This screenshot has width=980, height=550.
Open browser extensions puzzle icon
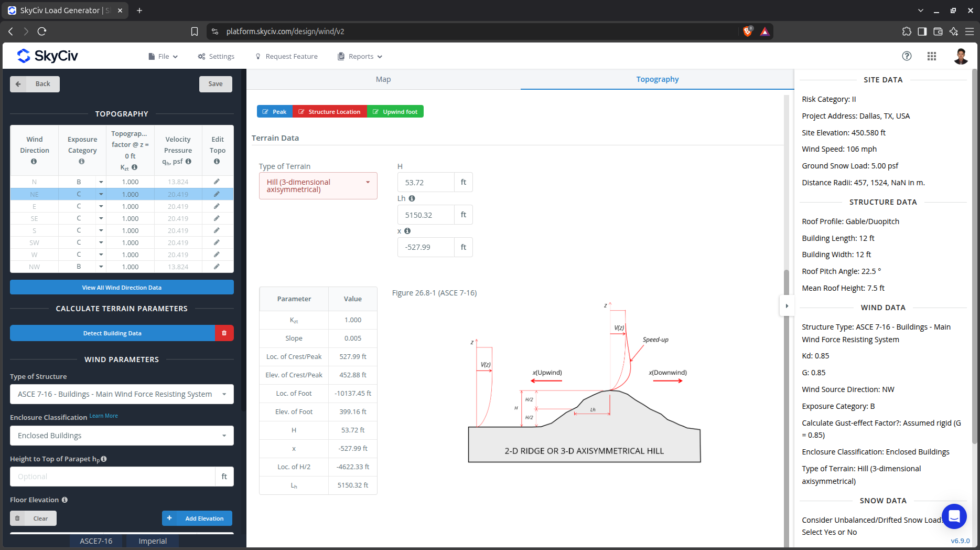907,31
